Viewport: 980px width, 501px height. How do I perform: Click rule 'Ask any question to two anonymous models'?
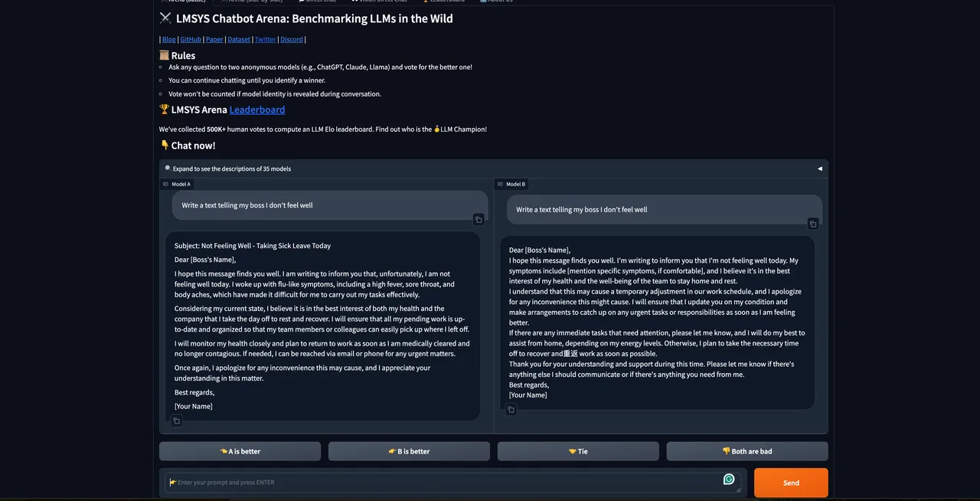pyautogui.click(x=320, y=67)
